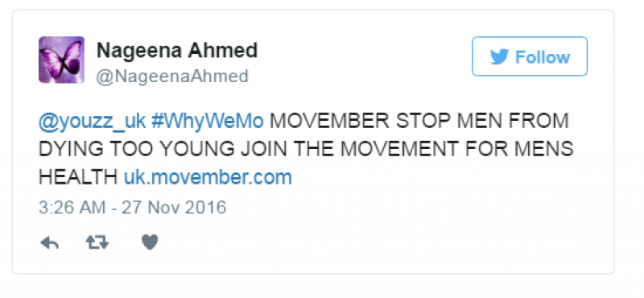Screen dimensions: 644x298
Task: Click the date 27 Nov 2016
Action: click(x=174, y=207)
